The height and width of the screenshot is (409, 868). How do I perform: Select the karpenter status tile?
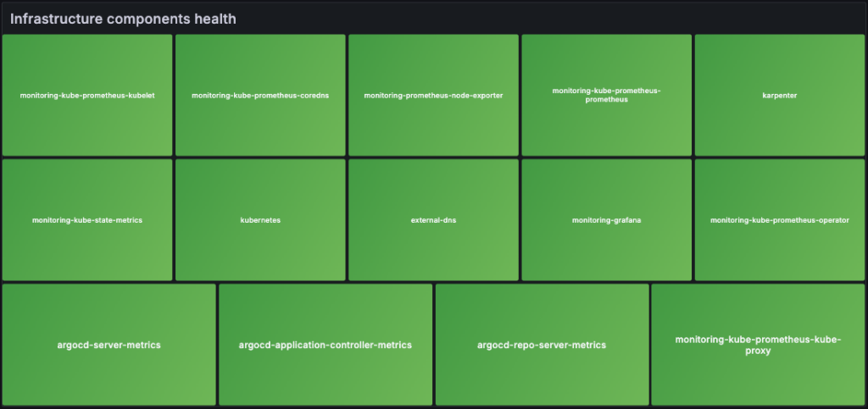(780, 95)
